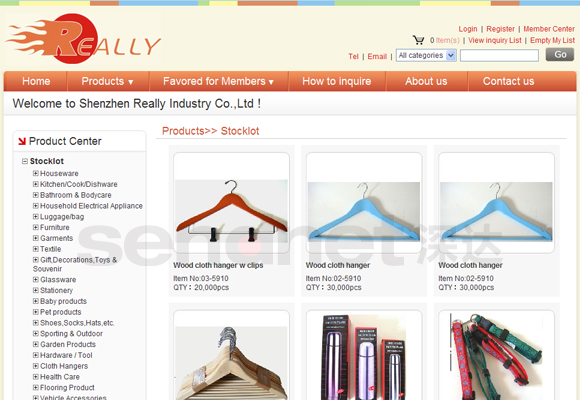This screenshot has width=580, height=400.
Task: Click the Go search button
Action: tap(560, 55)
